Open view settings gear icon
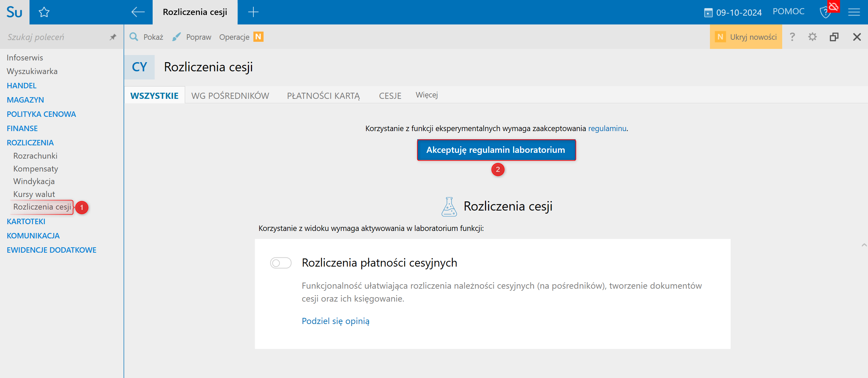This screenshot has height=378, width=868. pyautogui.click(x=812, y=37)
